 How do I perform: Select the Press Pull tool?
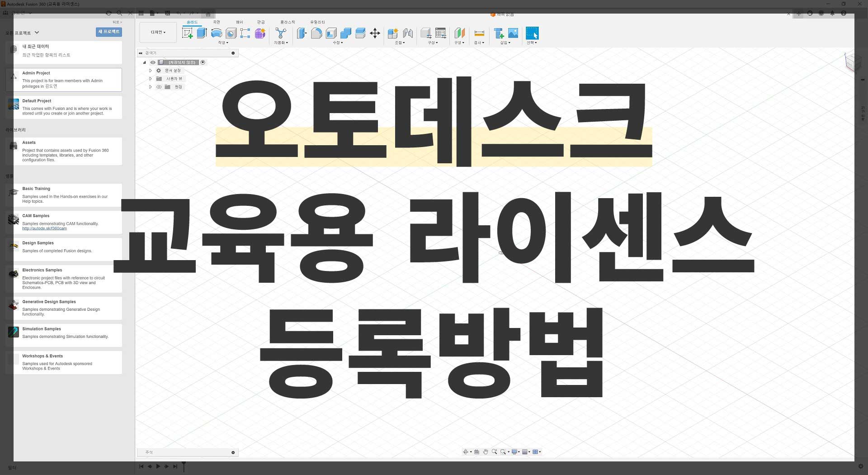302,33
